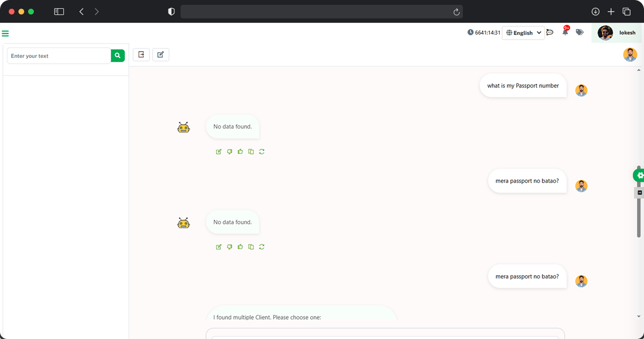Give a thumbs up to the bot response

click(240, 151)
